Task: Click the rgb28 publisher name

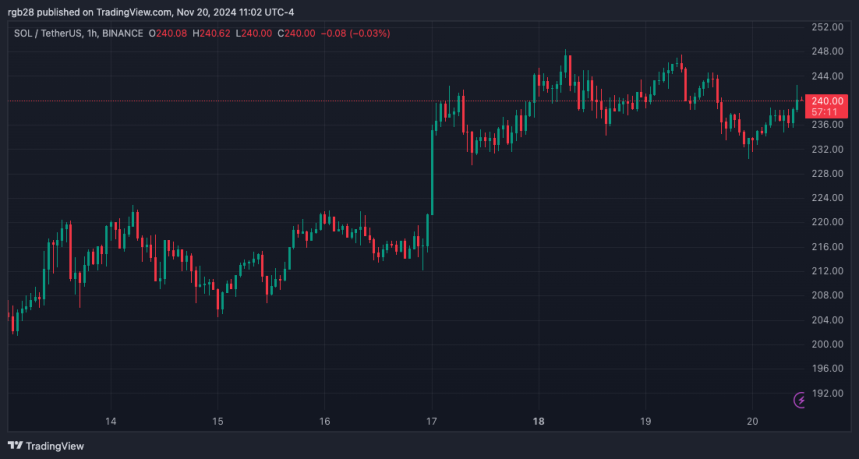Action: click(x=23, y=12)
